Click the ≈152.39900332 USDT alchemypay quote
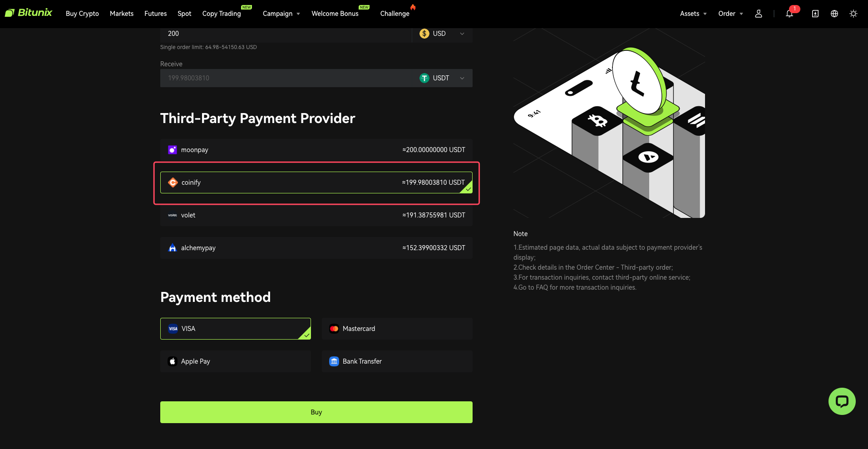 434,248
